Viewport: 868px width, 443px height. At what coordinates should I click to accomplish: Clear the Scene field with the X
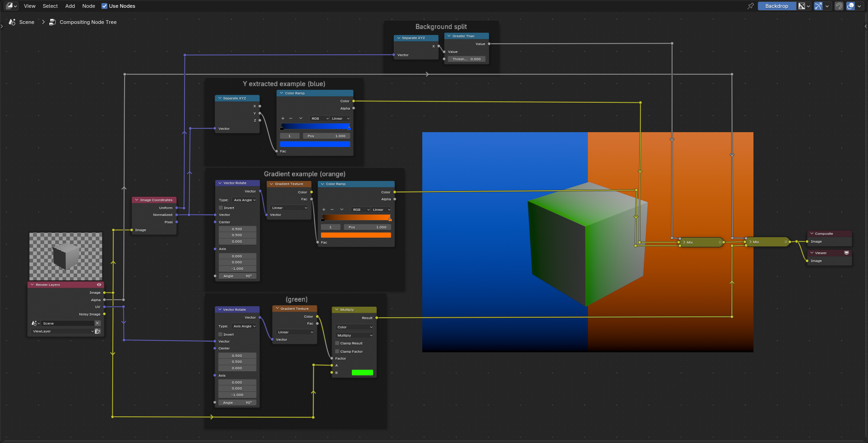(x=98, y=323)
